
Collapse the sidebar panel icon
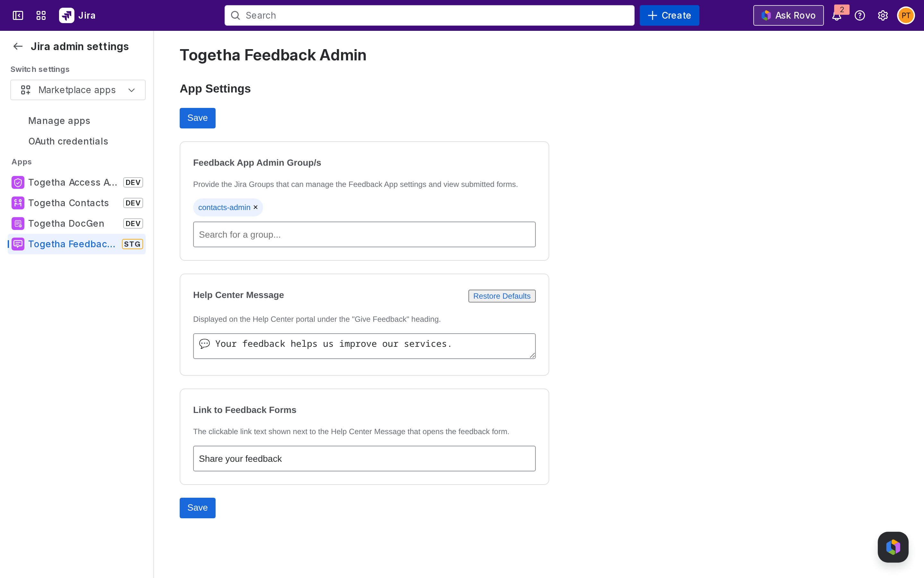coord(18,15)
